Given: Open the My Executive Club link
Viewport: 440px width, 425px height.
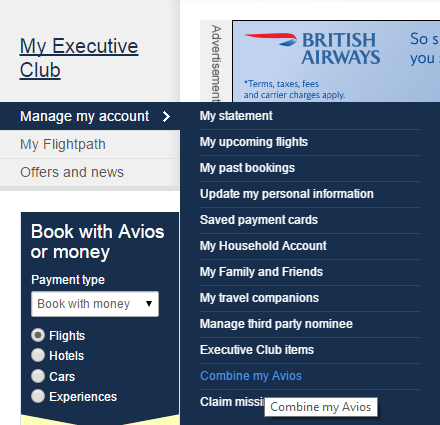Looking at the screenshot, I should pos(79,58).
